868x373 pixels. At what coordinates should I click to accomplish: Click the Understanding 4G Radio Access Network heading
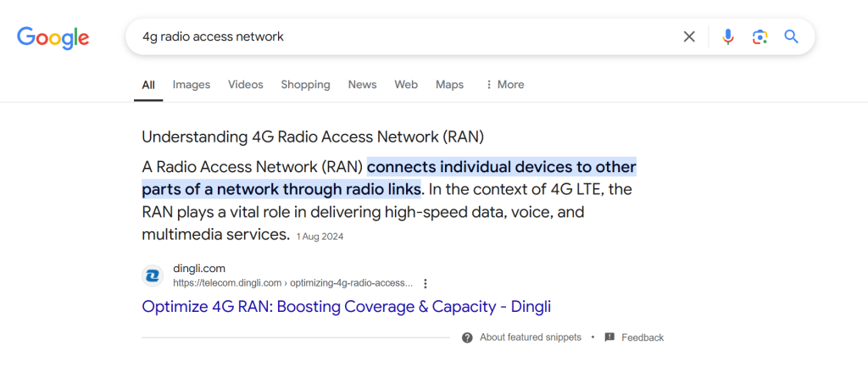[x=313, y=137]
